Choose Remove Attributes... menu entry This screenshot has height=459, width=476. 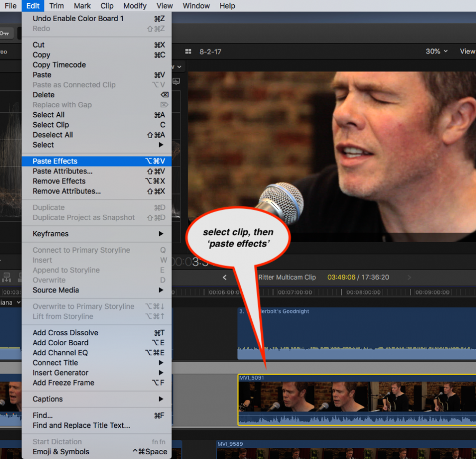67,191
